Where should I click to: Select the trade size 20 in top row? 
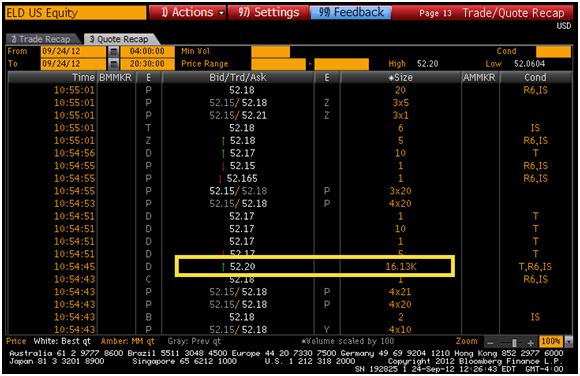(x=400, y=90)
